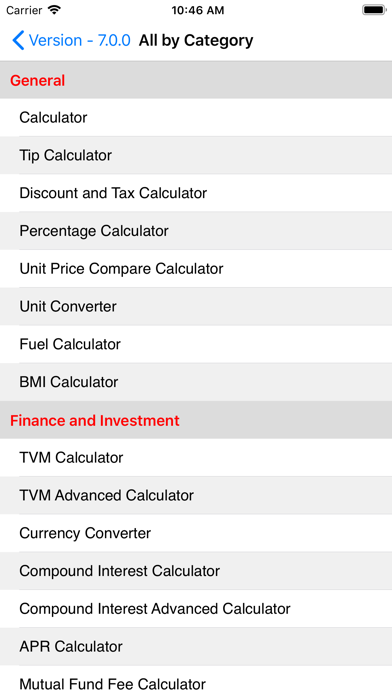Choose Percentage Calculator
This screenshot has height=696, width=392.
[x=196, y=231]
